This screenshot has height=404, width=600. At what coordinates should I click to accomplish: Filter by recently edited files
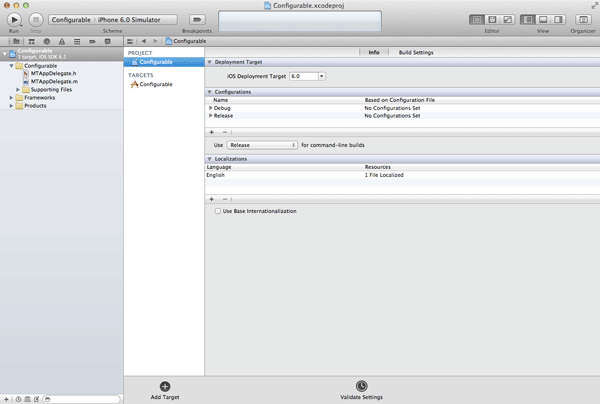click(x=18, y=399)
